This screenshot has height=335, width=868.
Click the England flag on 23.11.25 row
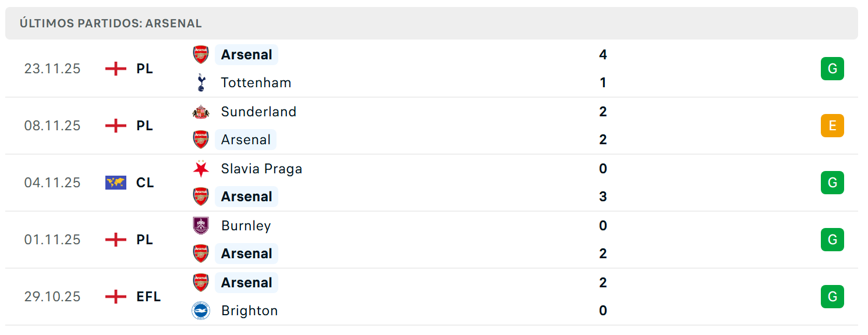pyautogui.click(x=116, y=69)
